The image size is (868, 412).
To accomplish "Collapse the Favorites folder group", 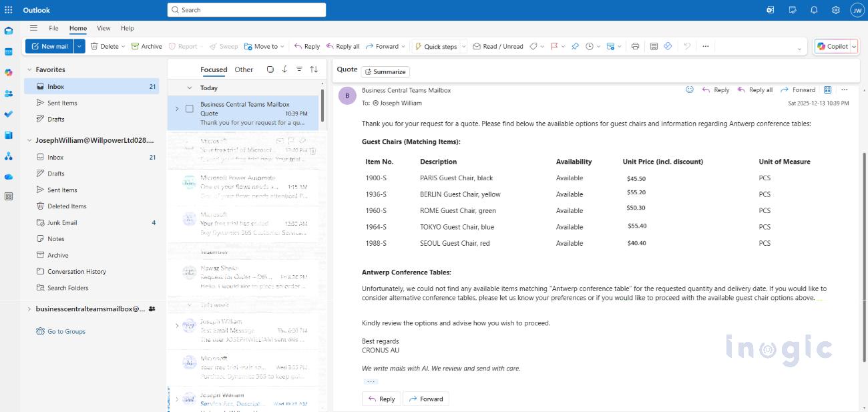I will [29, 69].
